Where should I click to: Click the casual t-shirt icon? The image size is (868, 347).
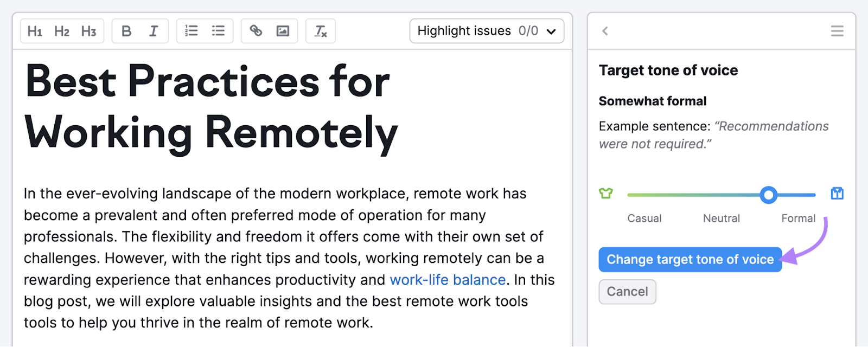(606, 193)
